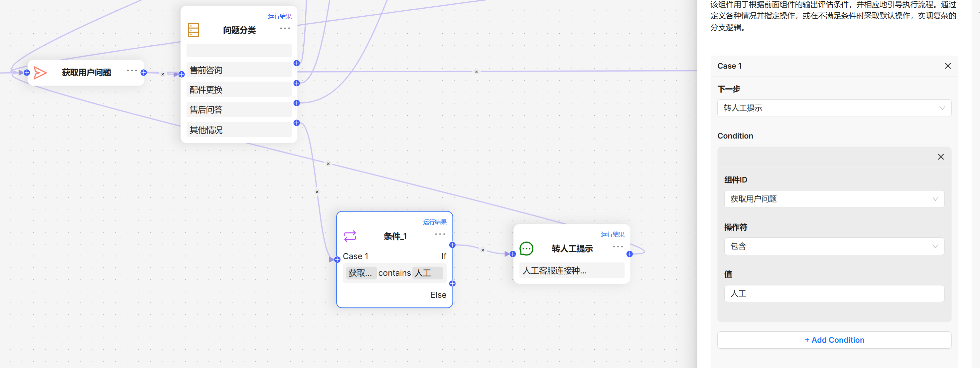Viewport: 980px width, 368px height.
Task: Open the 条件_1 node's three-dot menu
Action: click(x=440, y=234)
